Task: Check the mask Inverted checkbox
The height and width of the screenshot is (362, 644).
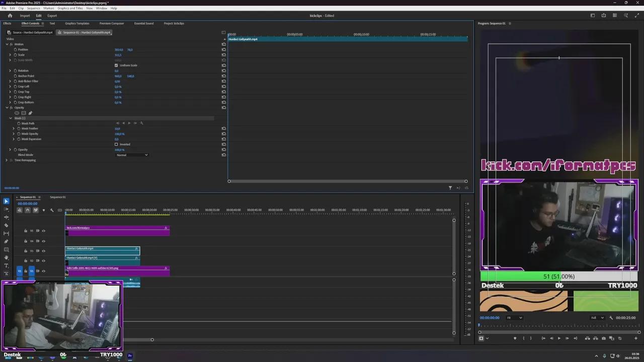Action: (x=116, y=144)
